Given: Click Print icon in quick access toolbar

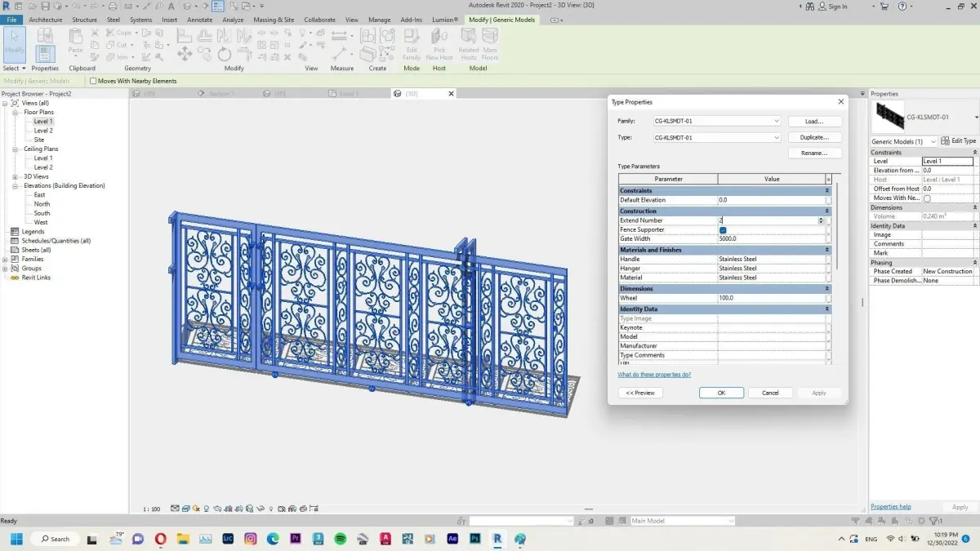Looking at the screenshot, I should (114, 6).
